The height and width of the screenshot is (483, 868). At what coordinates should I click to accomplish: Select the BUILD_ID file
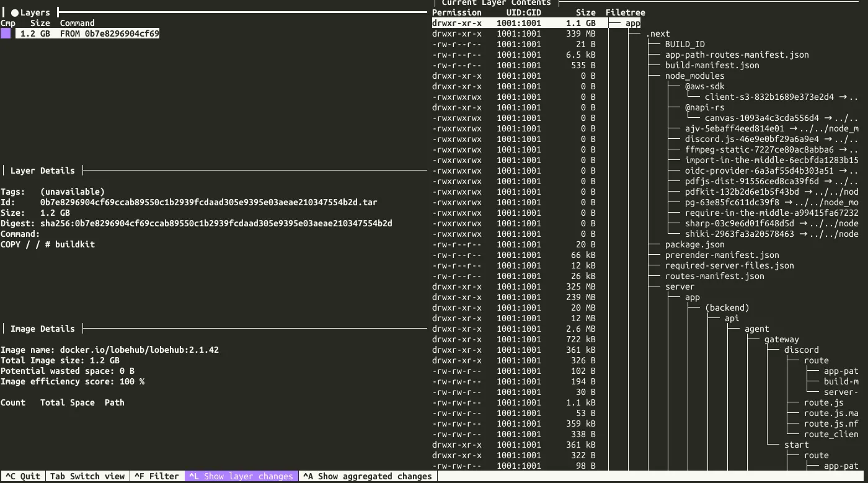(684, 44)
